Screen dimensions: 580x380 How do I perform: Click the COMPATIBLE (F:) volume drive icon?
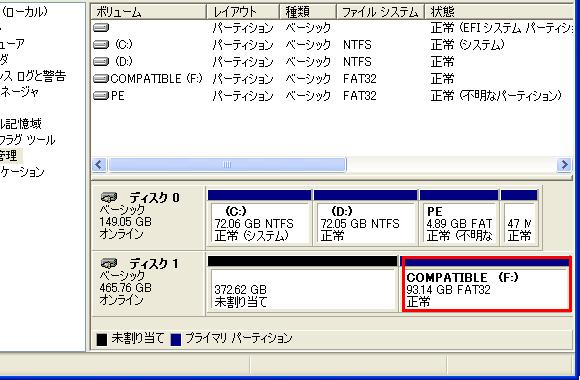(101, 78)
